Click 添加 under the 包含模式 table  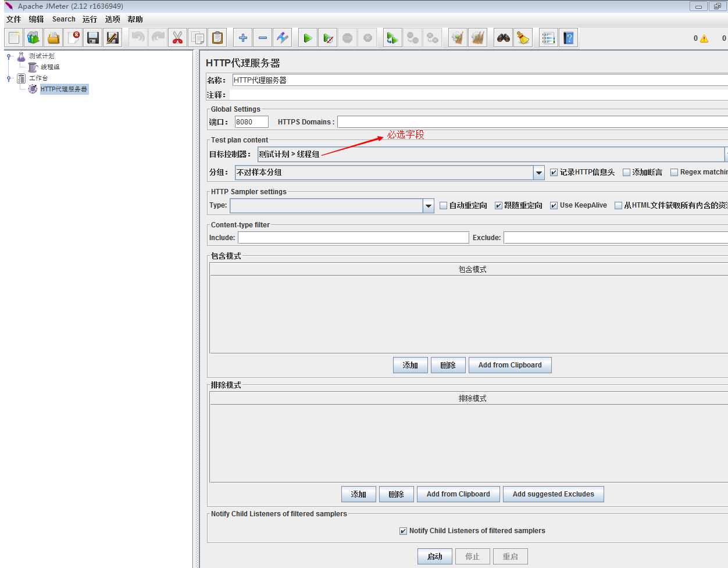click(x=411, y=365)
